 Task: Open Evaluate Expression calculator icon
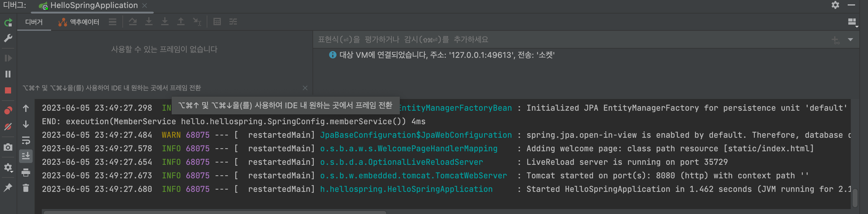pyautogui.click(x=217, y=22)
